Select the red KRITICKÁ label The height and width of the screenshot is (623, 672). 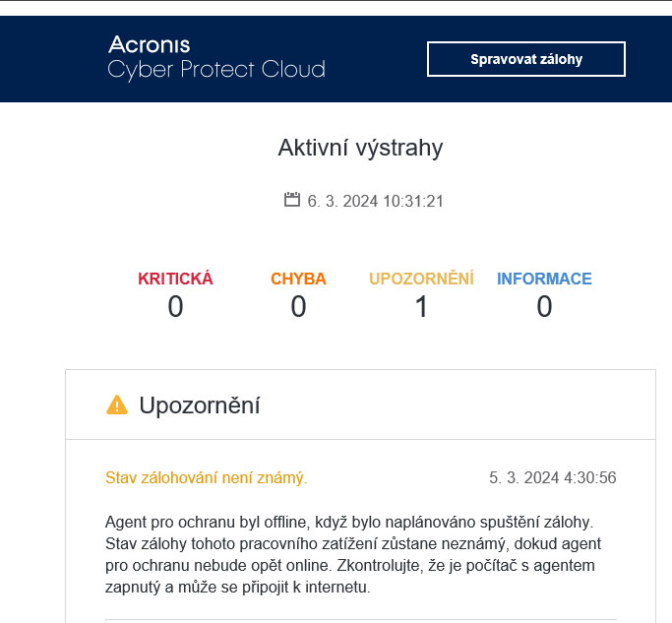[x=175, y=279]
